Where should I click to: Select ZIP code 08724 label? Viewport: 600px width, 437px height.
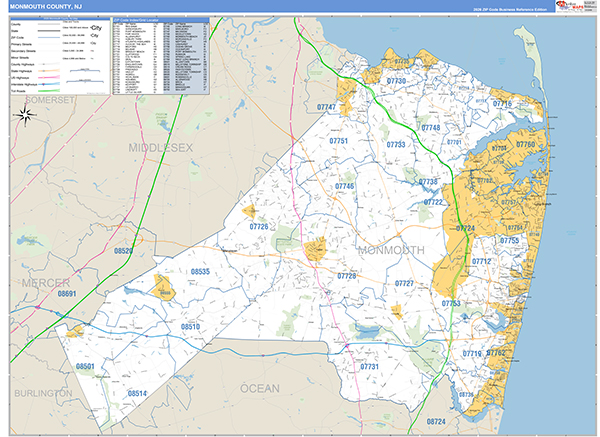435,422
